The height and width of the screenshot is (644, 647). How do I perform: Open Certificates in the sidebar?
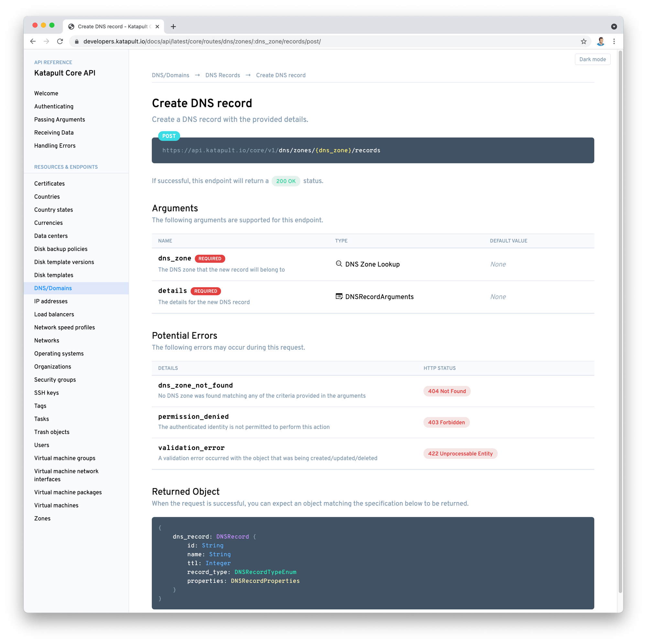pos(49,183)
